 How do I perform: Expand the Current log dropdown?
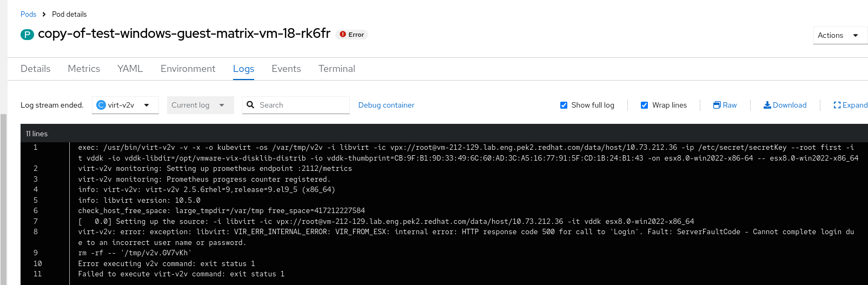click(200, 105)
